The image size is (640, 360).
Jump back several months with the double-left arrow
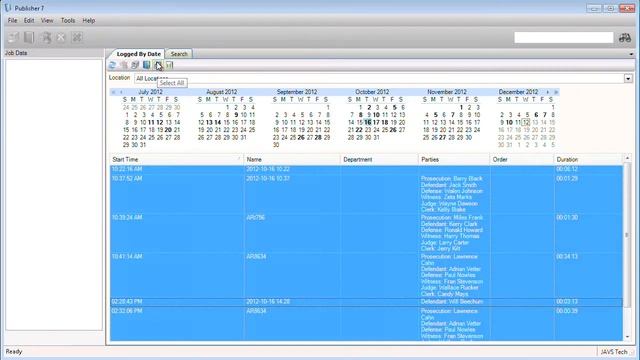(113, 92)
